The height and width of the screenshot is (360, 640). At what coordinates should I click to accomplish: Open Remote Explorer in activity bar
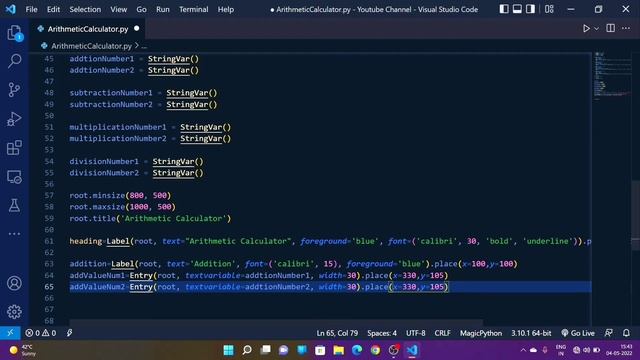click(x=14, y=177)
